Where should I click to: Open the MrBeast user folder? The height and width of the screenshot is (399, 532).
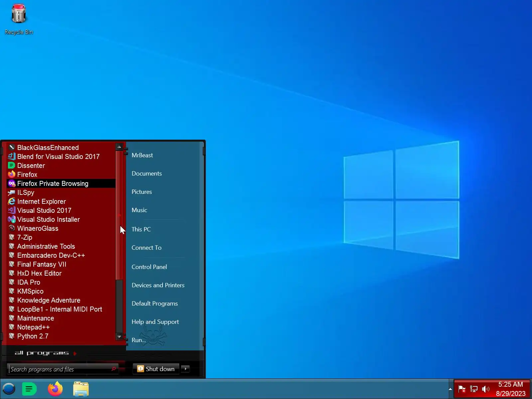tap(142, 155)
